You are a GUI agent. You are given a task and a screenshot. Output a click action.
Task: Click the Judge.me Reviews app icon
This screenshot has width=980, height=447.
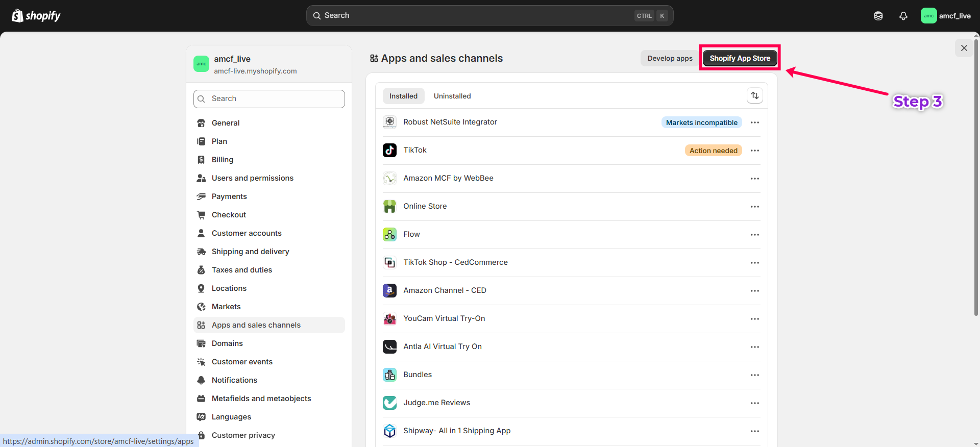pyautogui.click(x=389, y=403)
